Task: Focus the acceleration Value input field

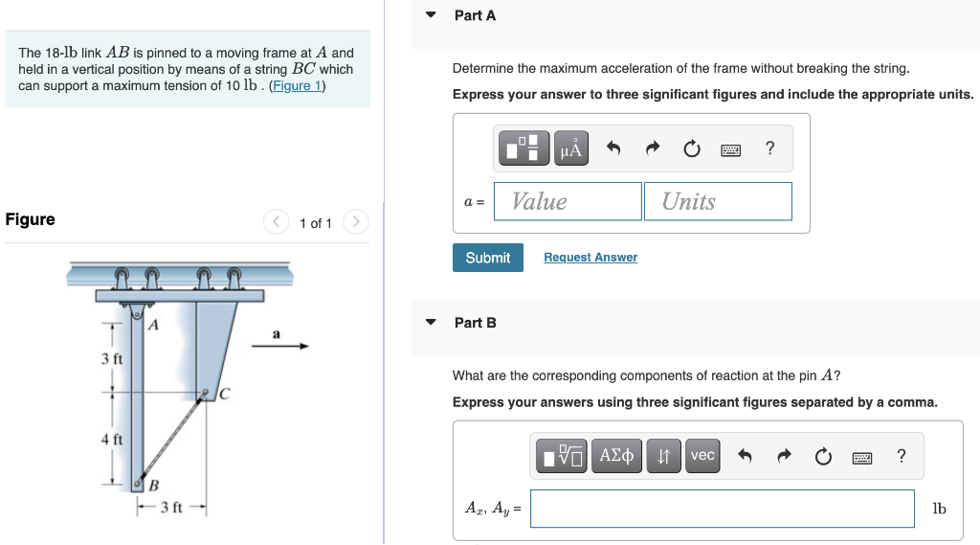Action: click(x=568, y=201)
